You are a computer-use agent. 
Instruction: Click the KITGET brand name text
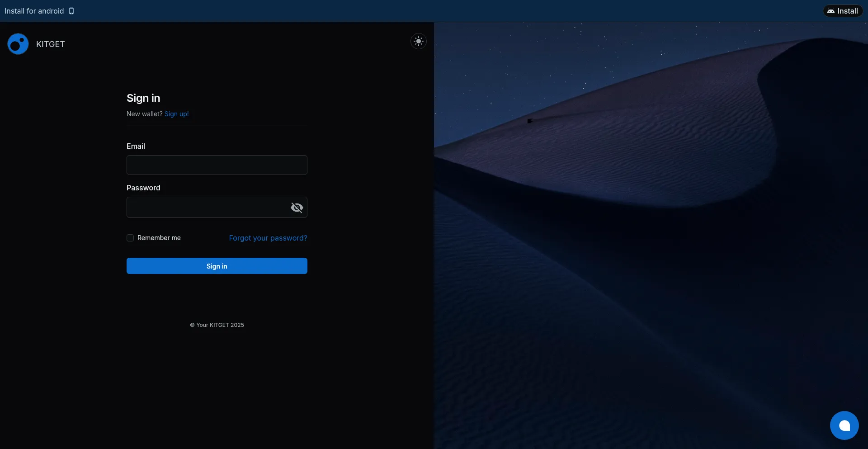tap(50, 44)
